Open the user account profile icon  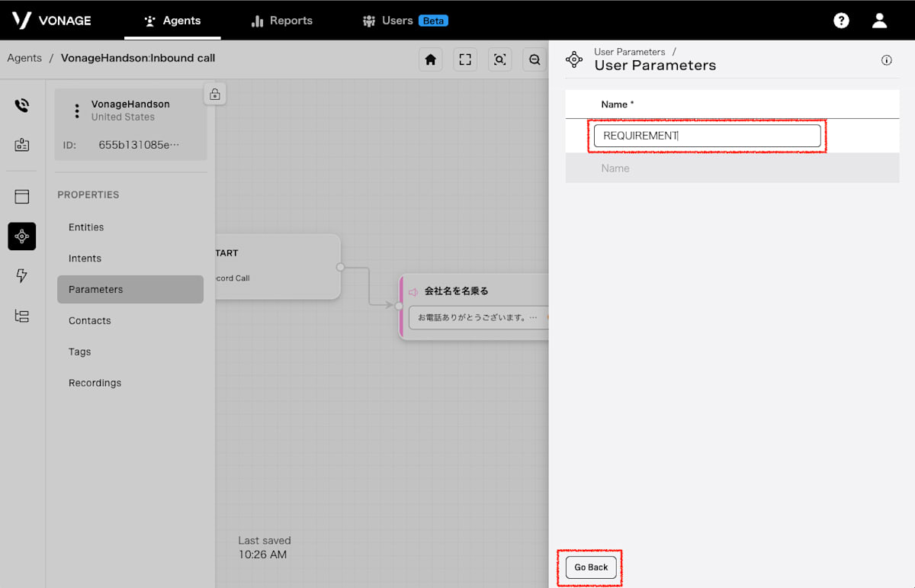point(879,21)
